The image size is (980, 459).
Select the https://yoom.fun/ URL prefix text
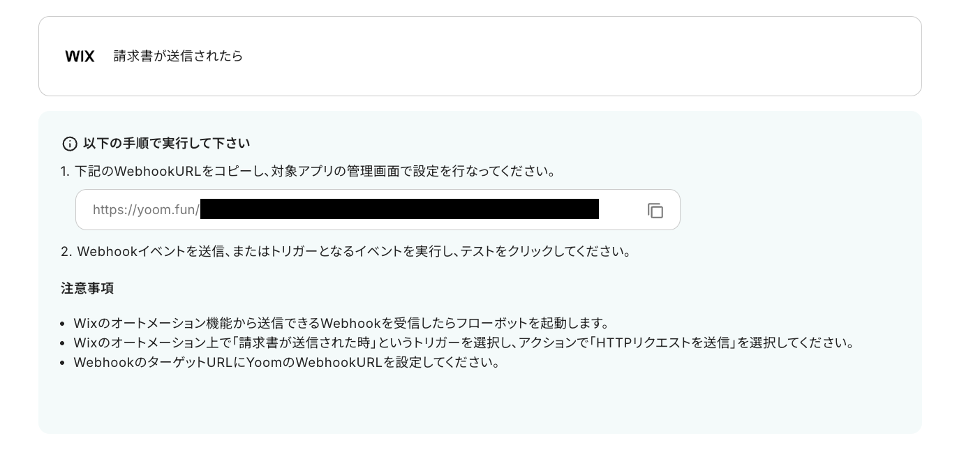point(146,209)
